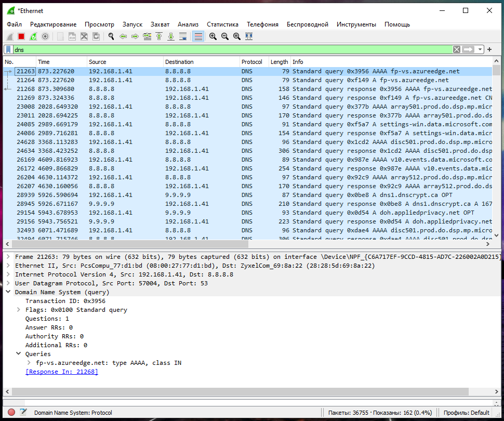504x421 pixels.
Task: Open capture options gear icon
Action: coord(45,36)
